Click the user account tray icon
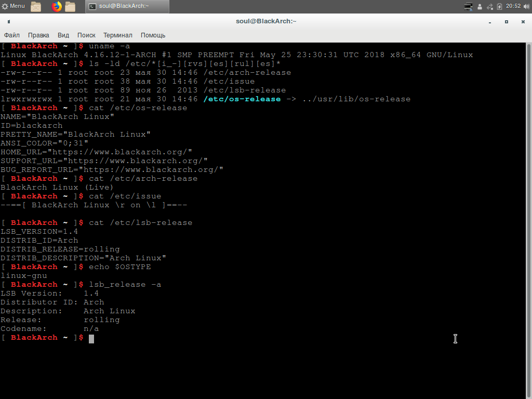The width and height of the screenshot is (532, 399). point(480,6)
